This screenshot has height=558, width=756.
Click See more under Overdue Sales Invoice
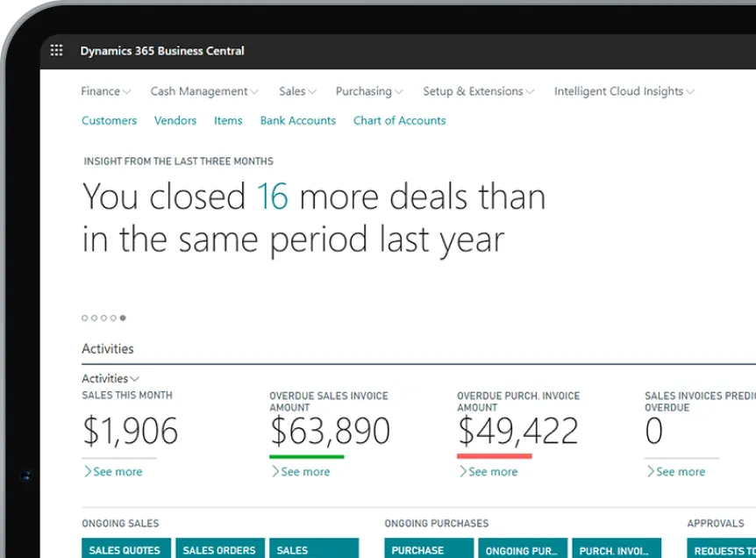301,472
